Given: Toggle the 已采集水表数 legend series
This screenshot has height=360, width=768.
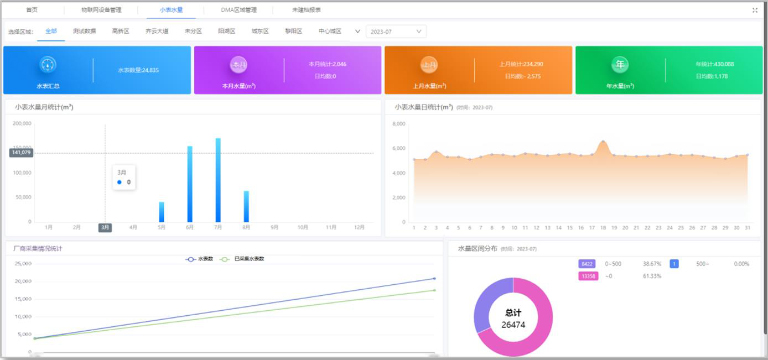Looking at the screenshot, I should click(x=242, y=259).
